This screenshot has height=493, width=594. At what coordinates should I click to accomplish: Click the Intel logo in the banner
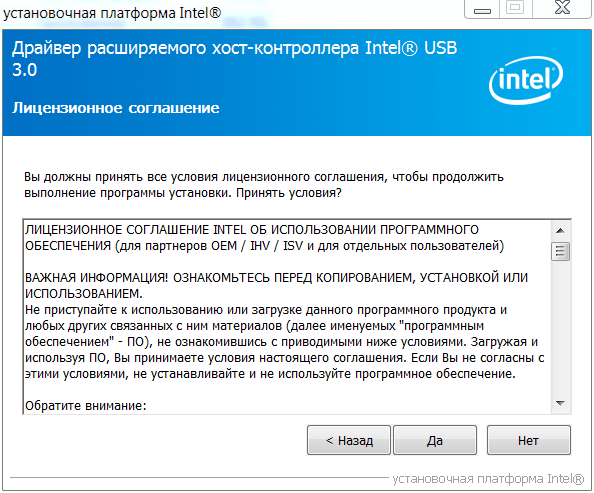point(526,80)
